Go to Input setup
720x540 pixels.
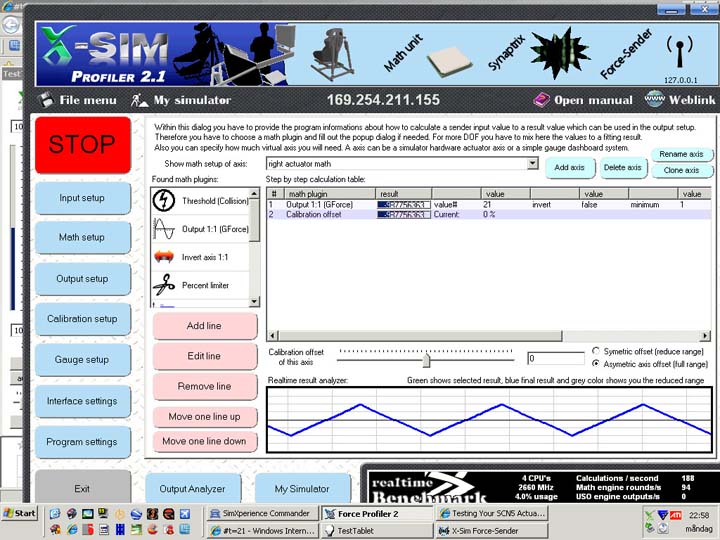coord(82,198)
